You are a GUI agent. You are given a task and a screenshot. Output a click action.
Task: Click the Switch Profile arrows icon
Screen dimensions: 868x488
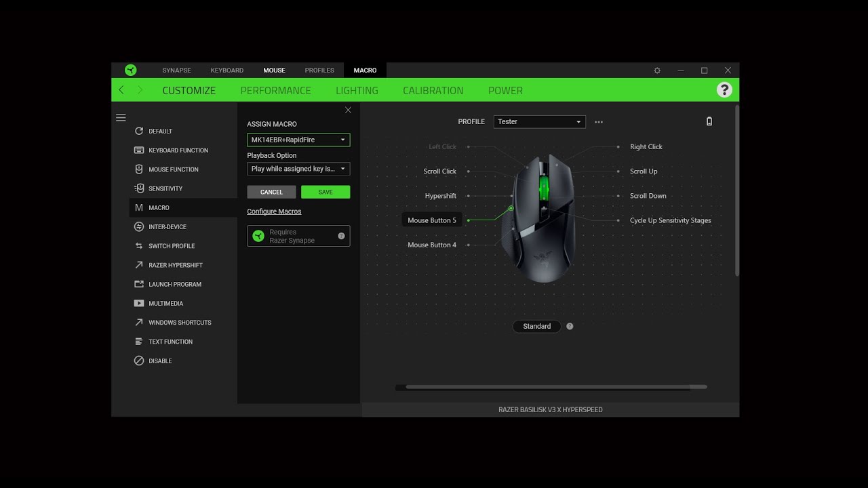[x=139, y=246]
